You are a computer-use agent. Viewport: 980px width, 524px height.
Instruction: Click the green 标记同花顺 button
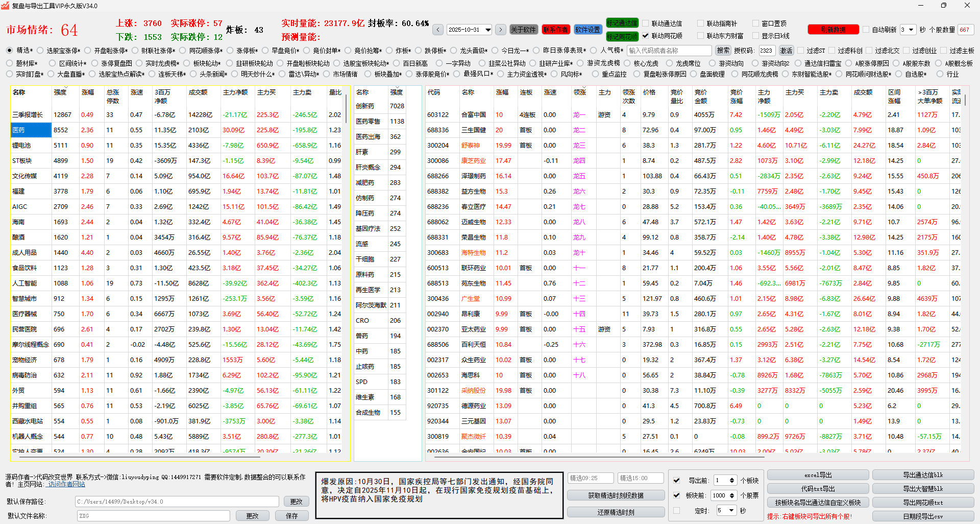click(622, 36)
